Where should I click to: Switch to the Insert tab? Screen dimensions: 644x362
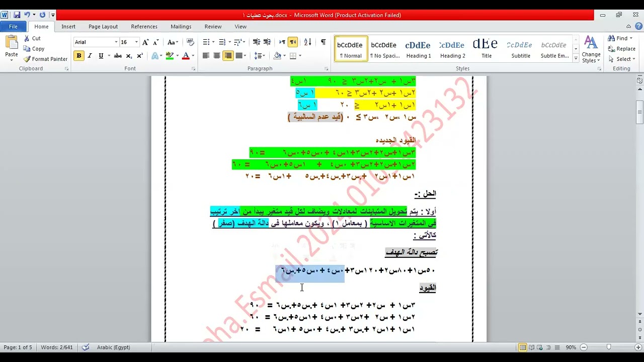click(x=68, y=27)
